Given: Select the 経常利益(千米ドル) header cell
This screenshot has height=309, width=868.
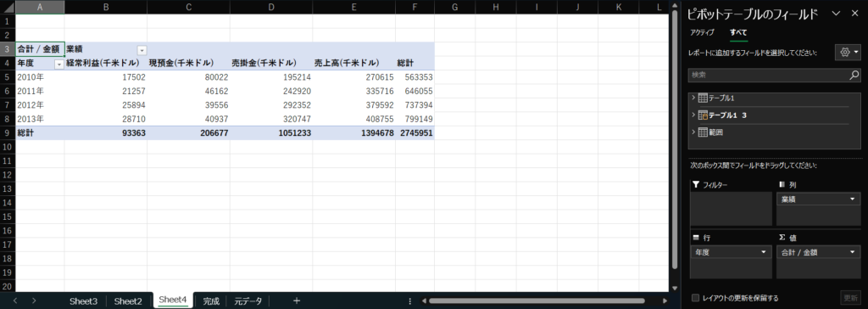Looking at the screenshot, I should (x=106, y=63).
